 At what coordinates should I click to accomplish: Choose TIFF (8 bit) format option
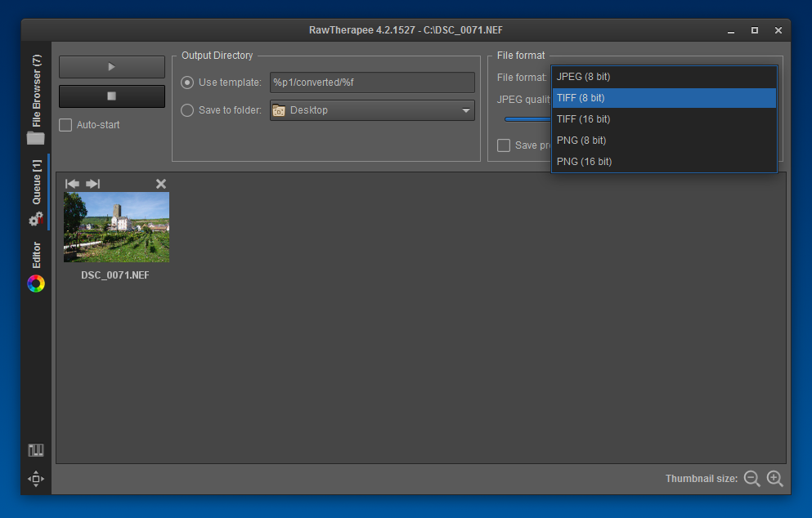tap(664, 98)
